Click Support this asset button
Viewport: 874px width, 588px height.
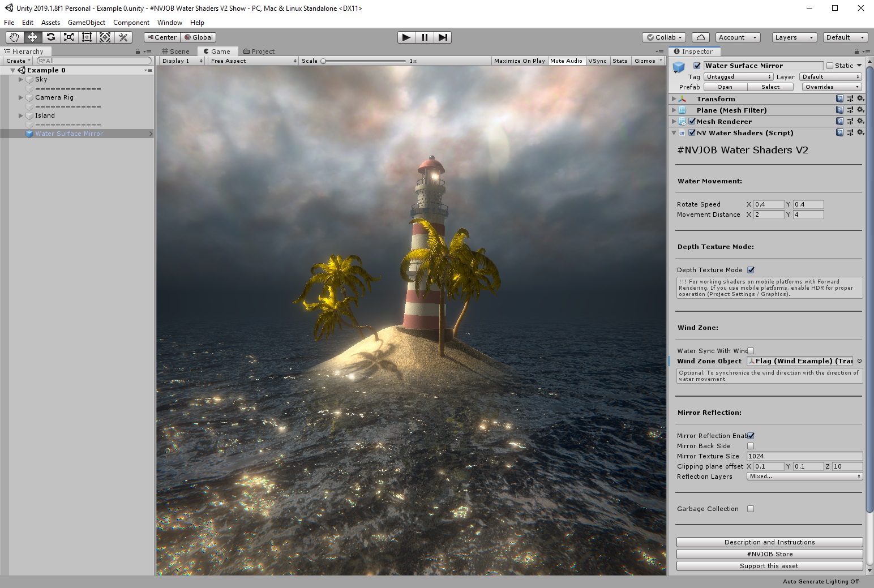point(769,566)
